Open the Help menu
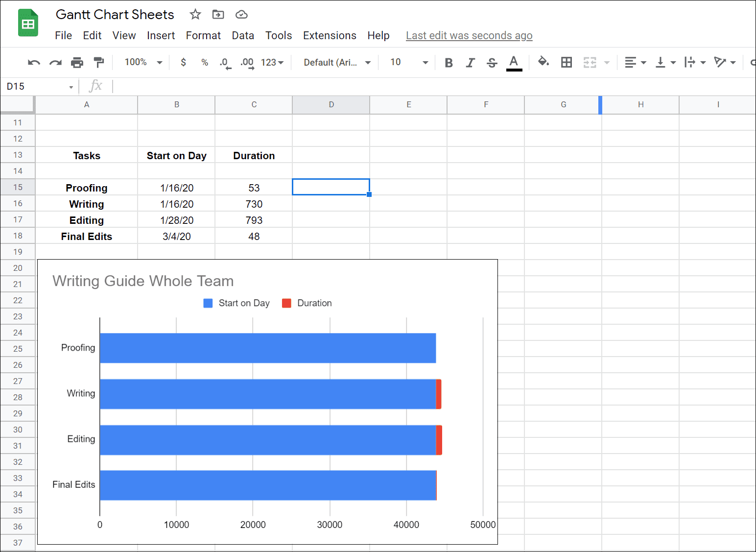The height and width of the screenshot is (552, 756). tap(378, 35)
